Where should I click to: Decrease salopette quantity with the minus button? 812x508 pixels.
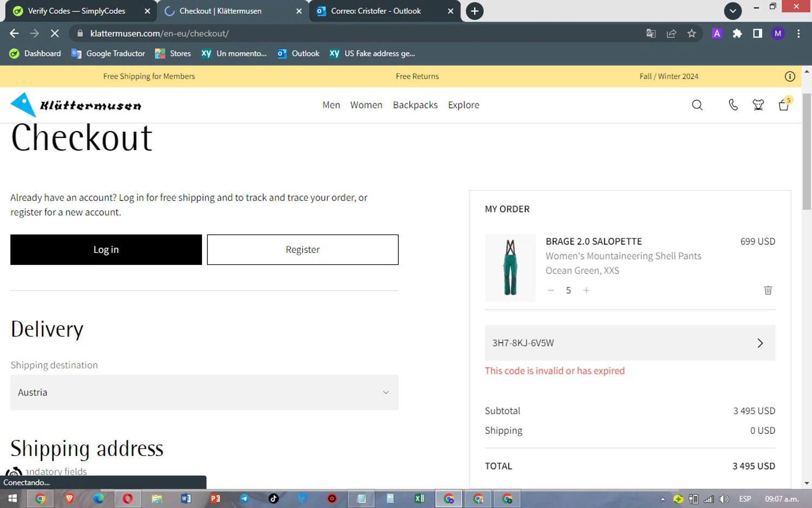[551, 290]
